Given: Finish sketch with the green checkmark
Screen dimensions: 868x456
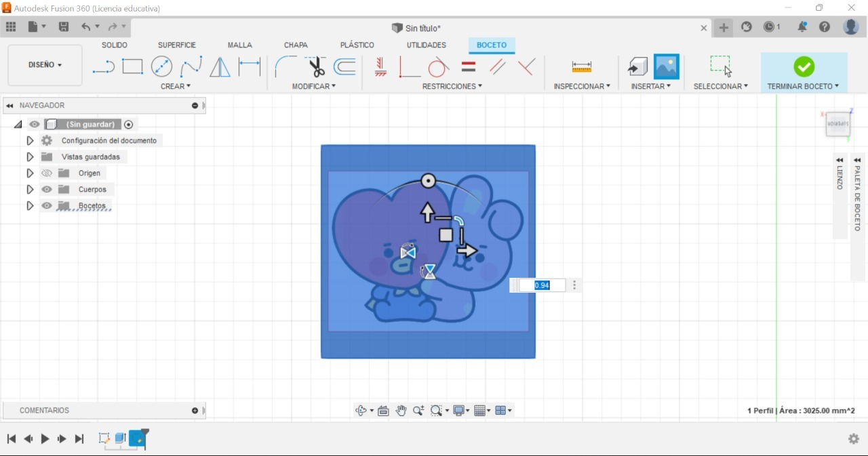Looking at the screenshot, I should (x=804, y=66).
